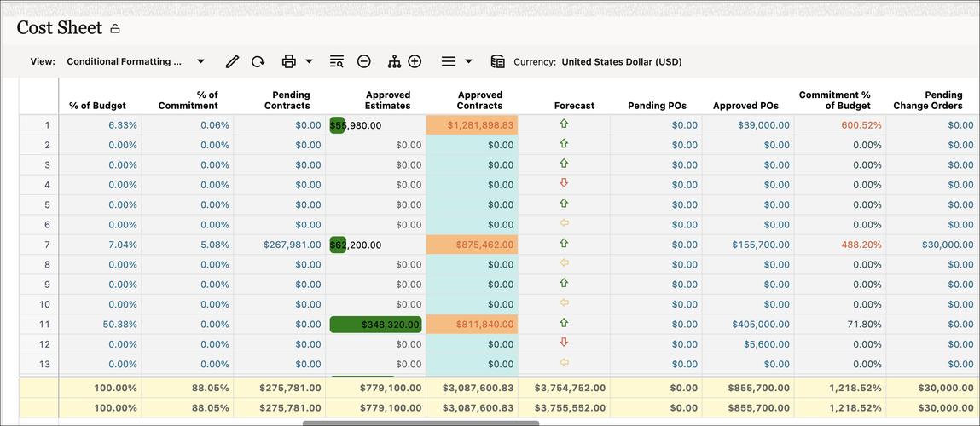Click the pencil edit view icon
Viewport: 980px width, 426px height.
point(232,61)
